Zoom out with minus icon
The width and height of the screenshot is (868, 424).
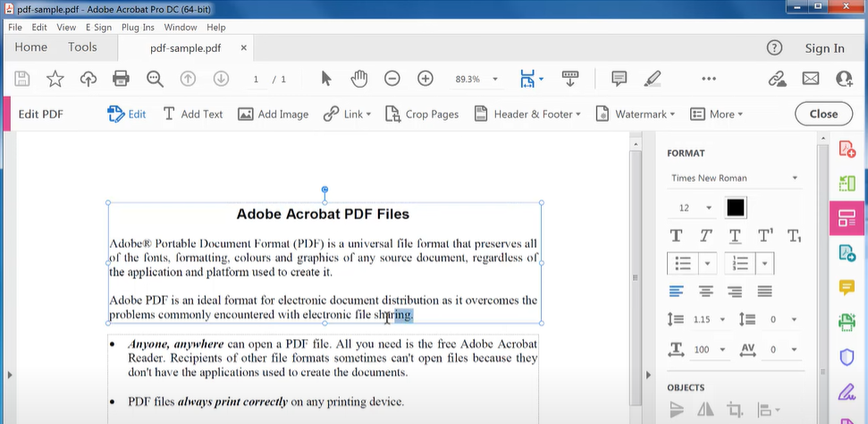(392, 79)
